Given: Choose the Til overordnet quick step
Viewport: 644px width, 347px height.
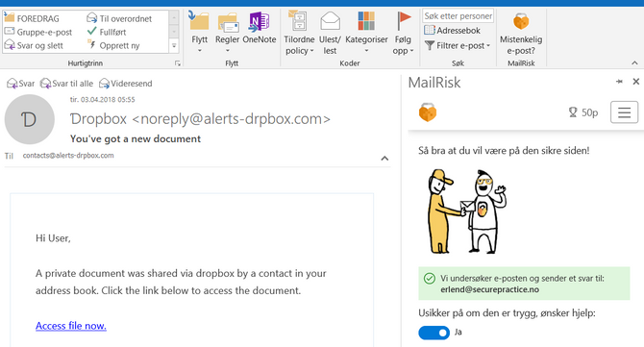Looking at the screenshot, I should point(119,18).
